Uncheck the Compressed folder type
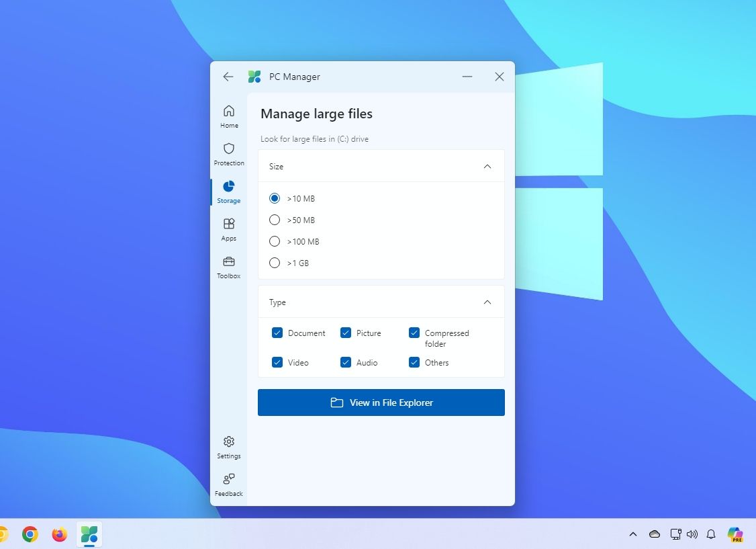 click(414, 333)
